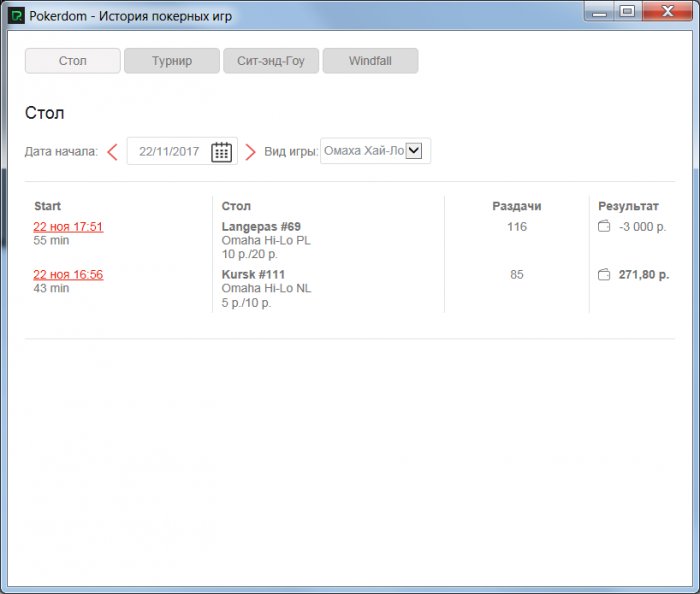700x594 pixels.
Task: Click Omaha Hi-Lo PL game type text
Action: pos(266,241)
